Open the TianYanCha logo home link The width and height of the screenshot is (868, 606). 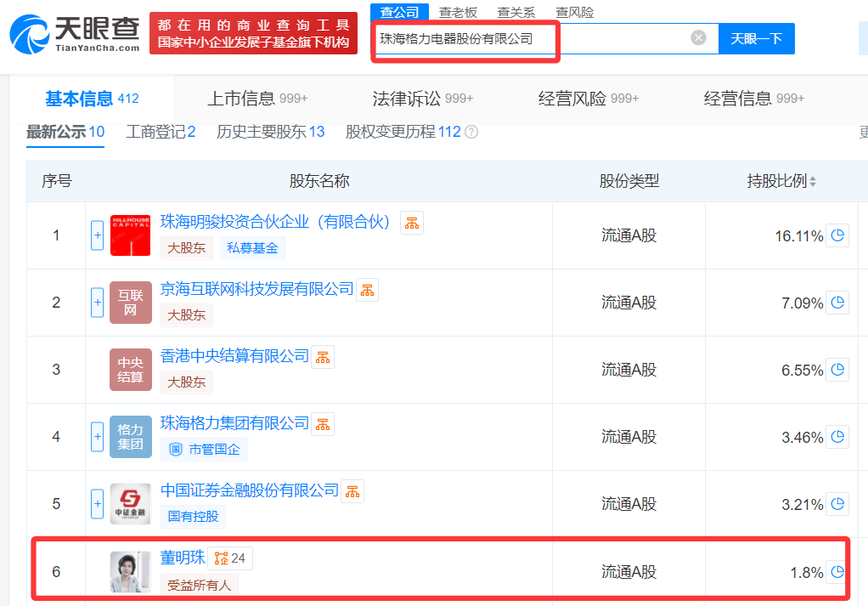[75, 34]
